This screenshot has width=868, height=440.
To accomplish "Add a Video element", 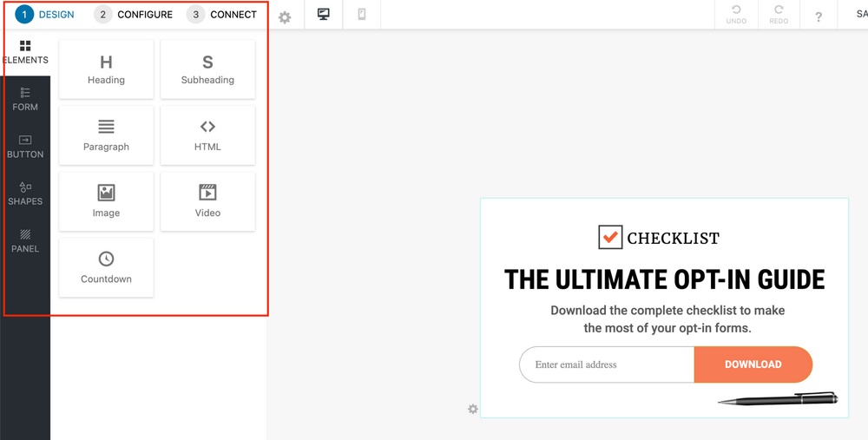I will coord(207,201).
